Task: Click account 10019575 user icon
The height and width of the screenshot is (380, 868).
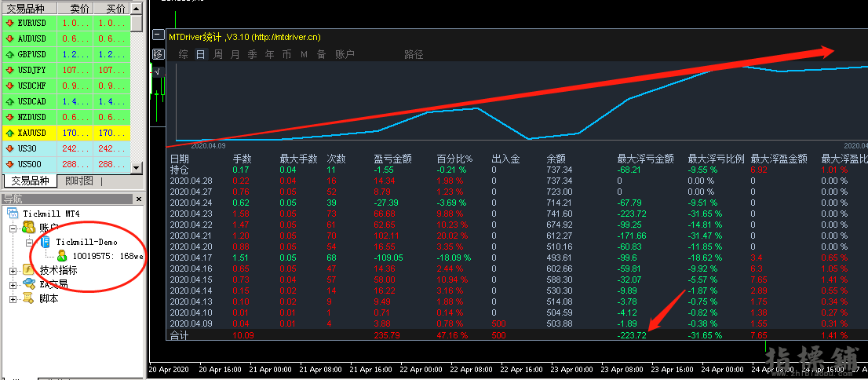Action: click(x=62, y=256)
